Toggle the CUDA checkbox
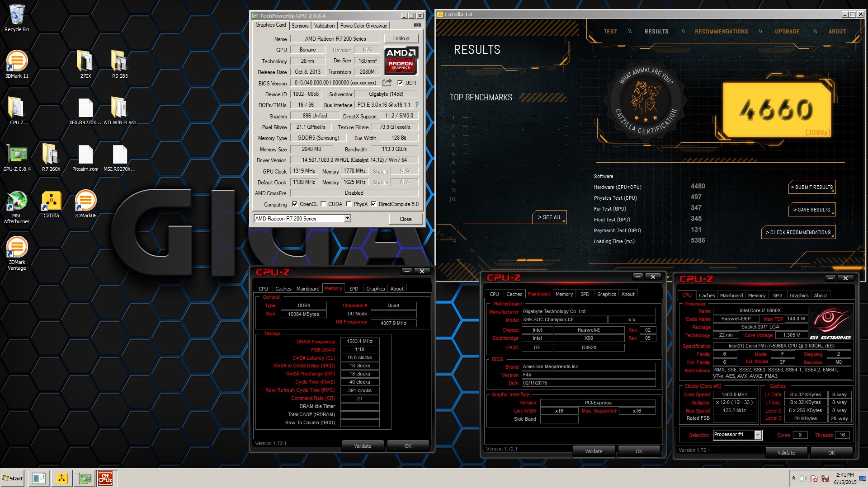 [x=324, y=204]
